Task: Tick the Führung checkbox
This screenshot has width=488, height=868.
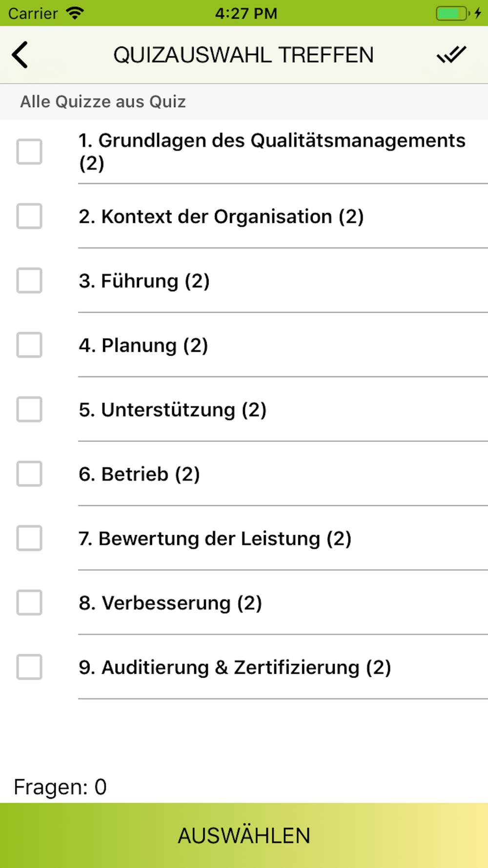Action: [x=29, y=281]
